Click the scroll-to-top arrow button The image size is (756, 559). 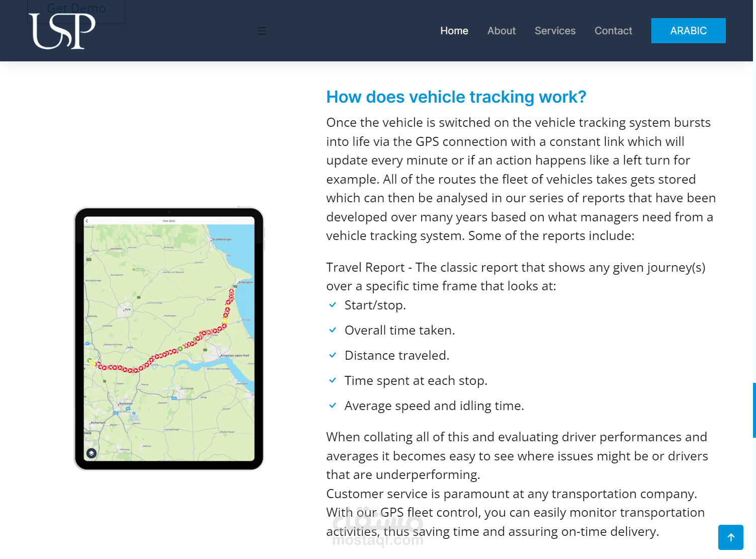click(731, 537)
